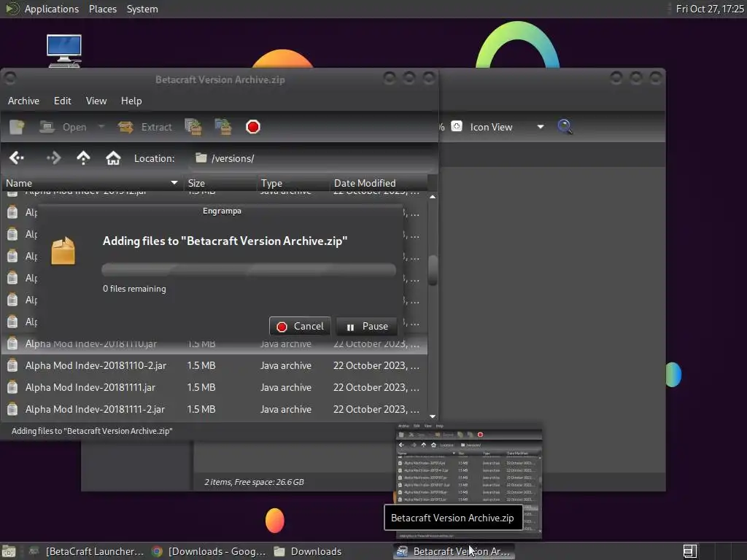Screen dimensions: 747x560
Task: Click zoom reset icon in file manager toolbar
Action: point(457,126)
